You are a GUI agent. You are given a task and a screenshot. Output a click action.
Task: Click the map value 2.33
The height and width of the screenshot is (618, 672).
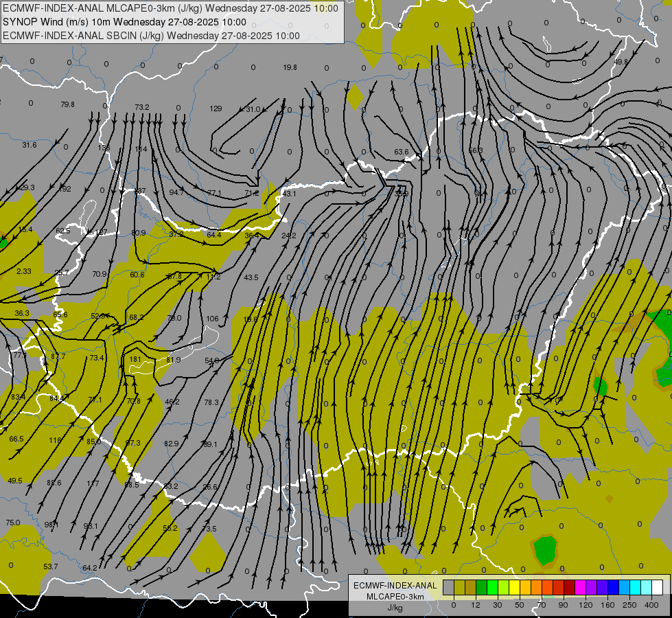pyautogui.click(x=24, y=271)
